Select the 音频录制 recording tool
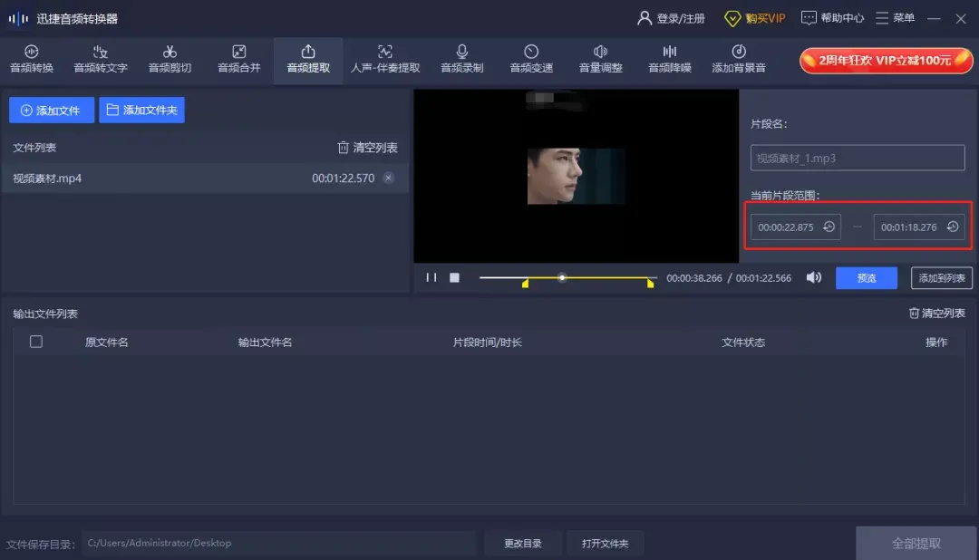Viewport: 979px width, 560px height. coord(461,60)
